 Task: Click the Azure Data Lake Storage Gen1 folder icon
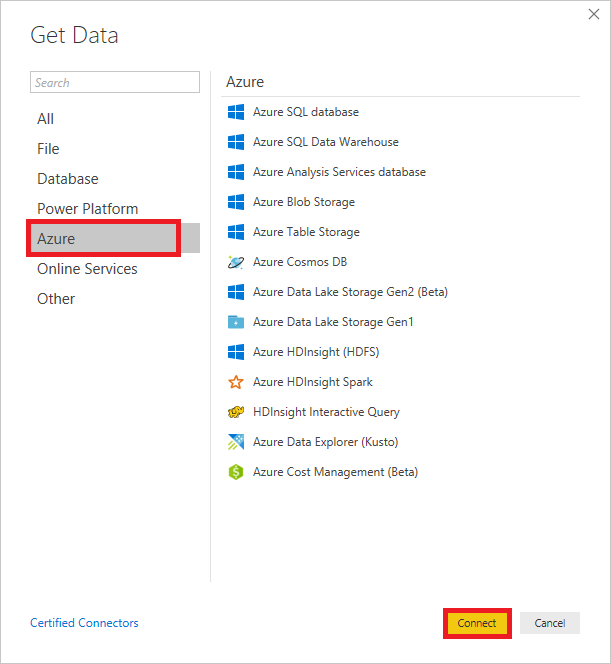click(236, 322)
